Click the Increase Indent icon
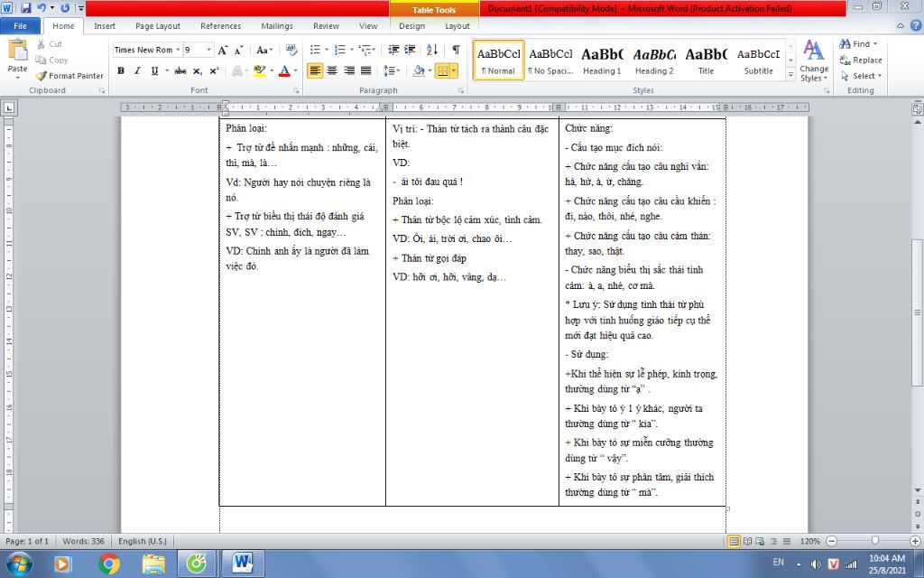The width and height of the screenshot is (924, 578). coord(410,51)
